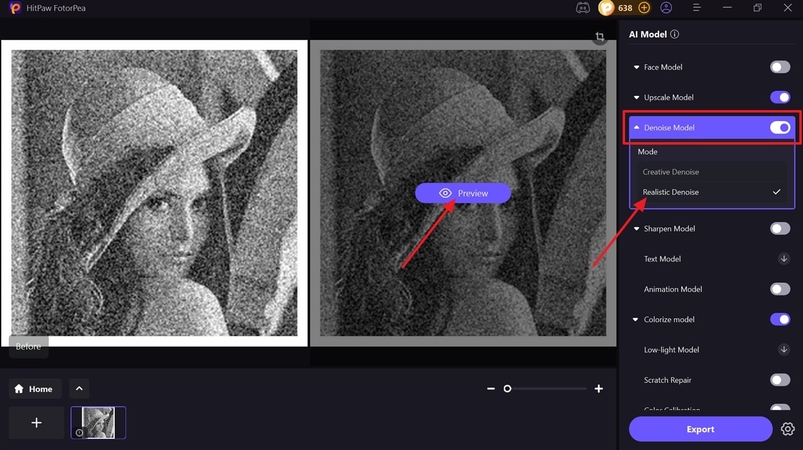Add a new image with the plus tile
The width and height of the screenshot is (803, 450).
click(x=36, y=423)
